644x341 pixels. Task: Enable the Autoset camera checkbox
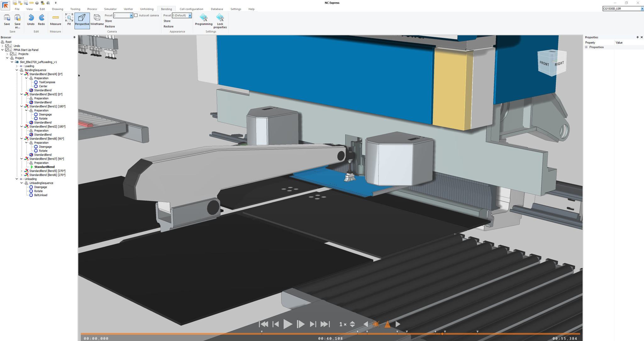(136, 15)
